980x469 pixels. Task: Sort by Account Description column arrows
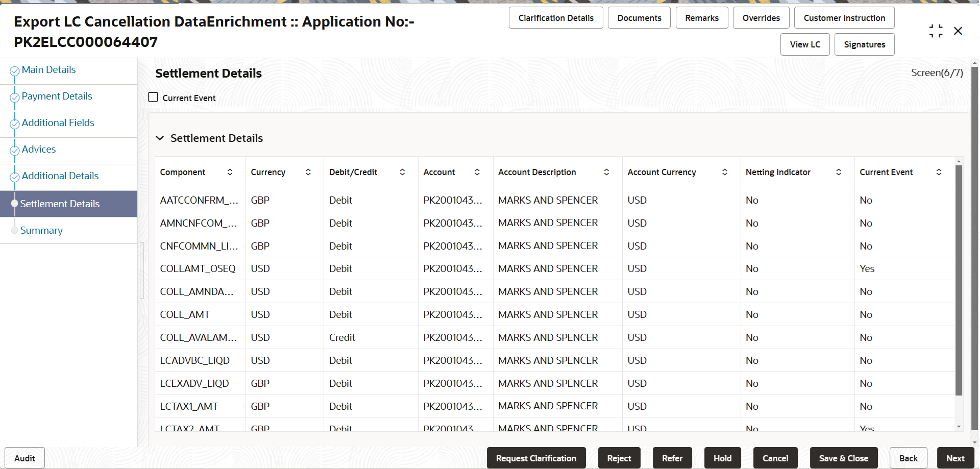coord(606,172)
